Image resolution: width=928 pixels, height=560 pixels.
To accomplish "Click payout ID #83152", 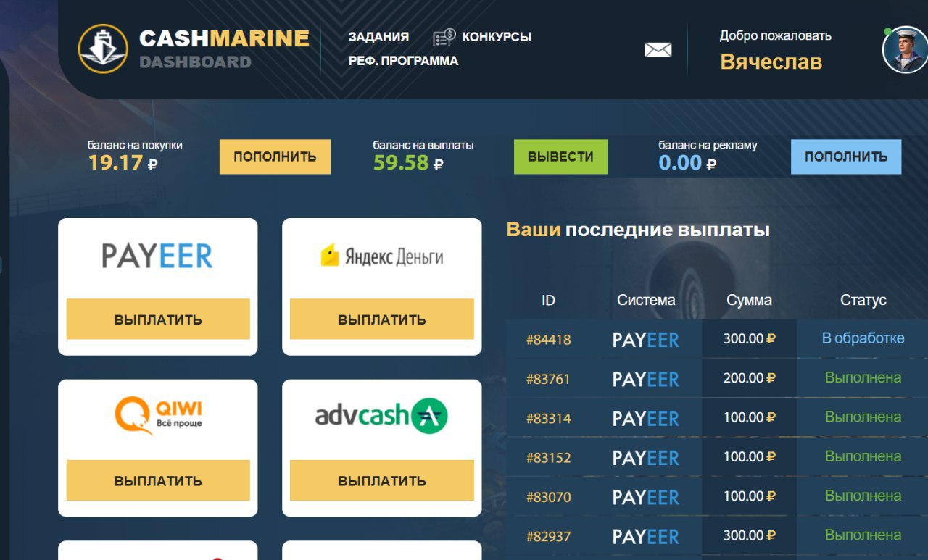I will coord(549,457).
